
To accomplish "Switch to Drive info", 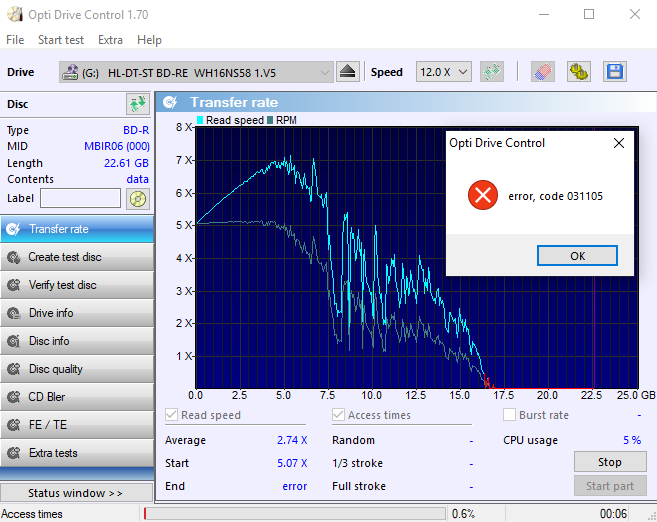I will coord(77,313).
